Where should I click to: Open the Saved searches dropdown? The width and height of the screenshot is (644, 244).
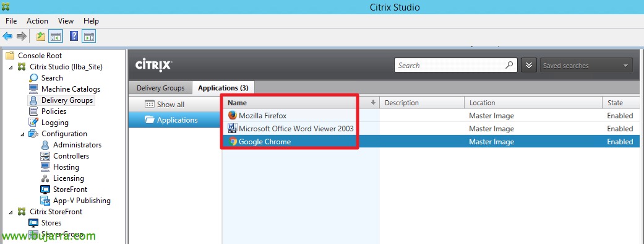tap(586, 66)
